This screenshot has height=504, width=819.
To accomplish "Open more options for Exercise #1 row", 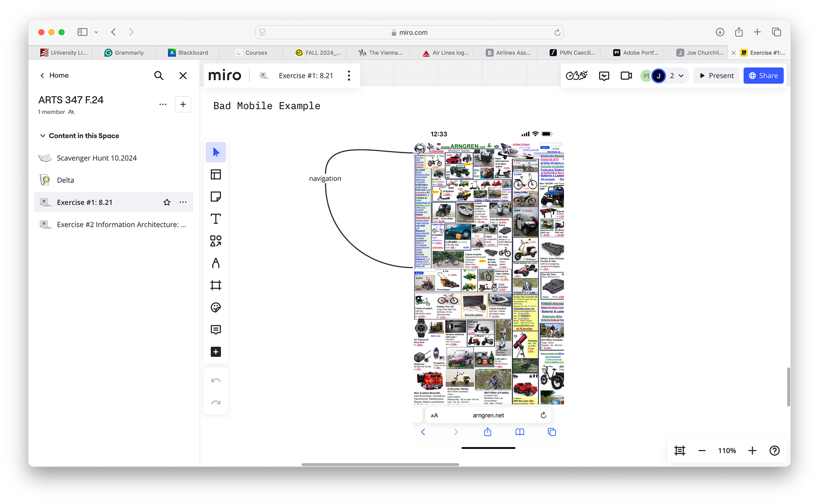I will click(x=183, y=202).
